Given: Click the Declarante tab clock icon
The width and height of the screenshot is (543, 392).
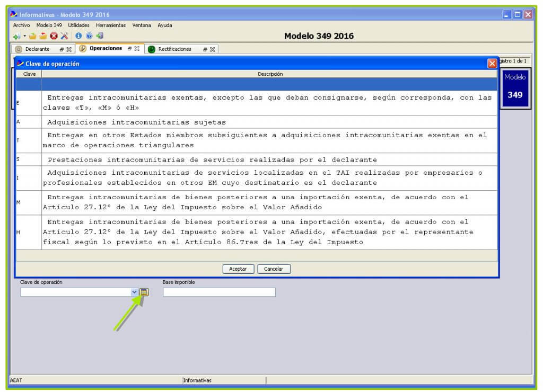Looking at the screenshot, I should [x=19, y=49].
